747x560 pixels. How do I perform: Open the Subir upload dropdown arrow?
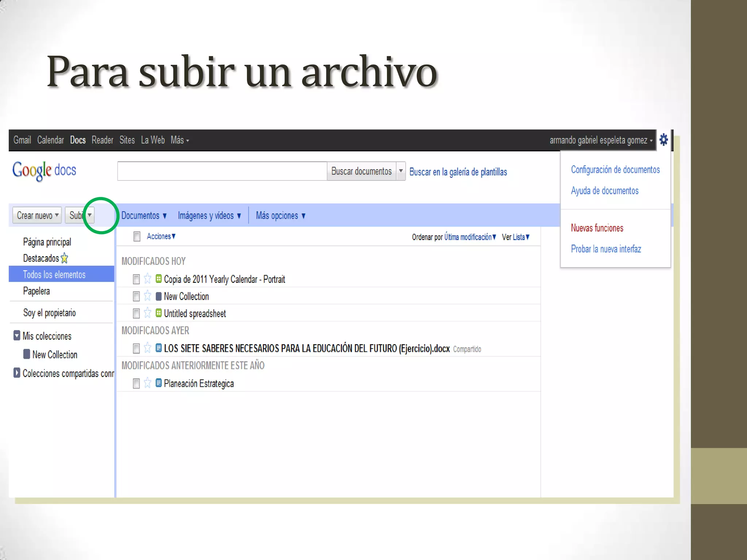[x=89, y=215]
